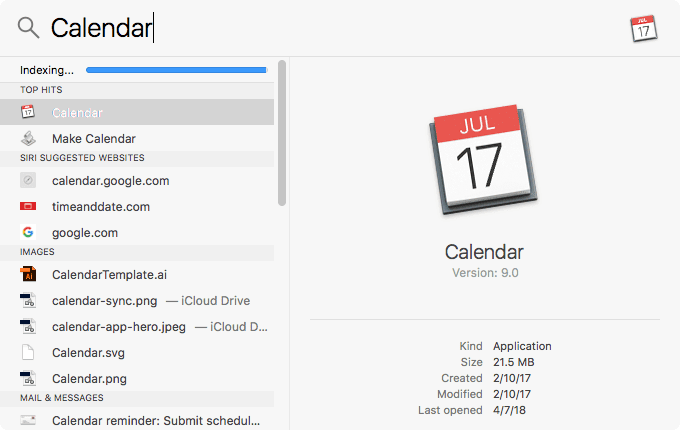Click the Illustrator icon for CalendarTemplate.ai
The image size is (680, 430).
tap(28, 274)
